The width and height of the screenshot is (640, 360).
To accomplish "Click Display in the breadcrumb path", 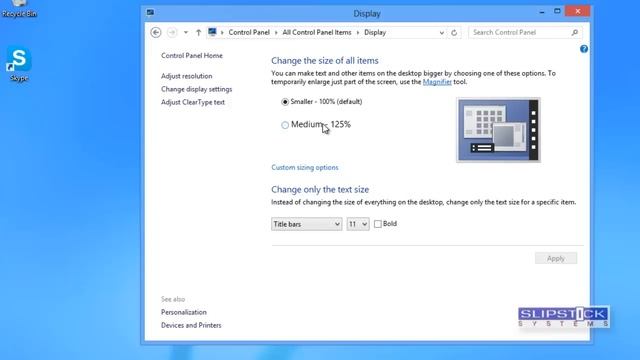I will pos(375,32).
